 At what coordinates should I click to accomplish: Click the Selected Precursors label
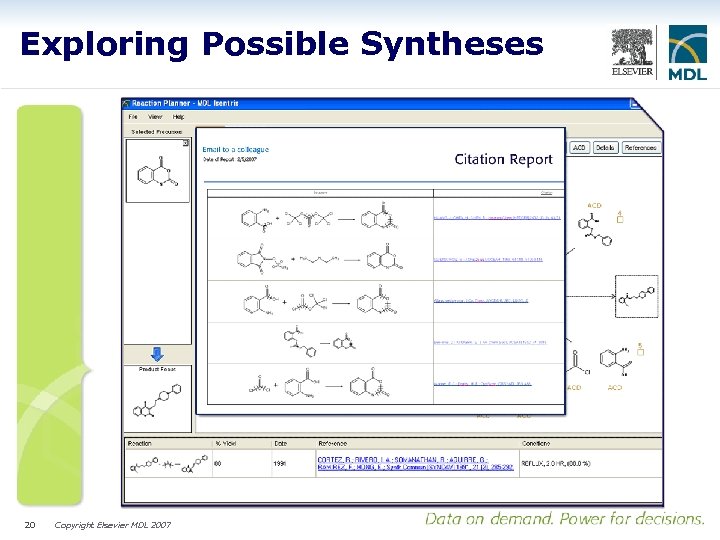click(x=157, y=132)
